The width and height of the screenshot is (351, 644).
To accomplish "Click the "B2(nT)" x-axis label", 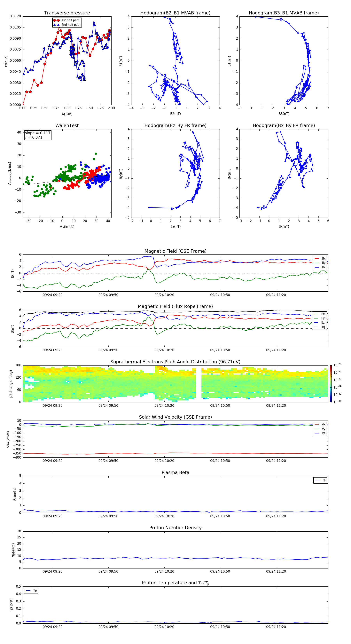I will click(175, 114).
